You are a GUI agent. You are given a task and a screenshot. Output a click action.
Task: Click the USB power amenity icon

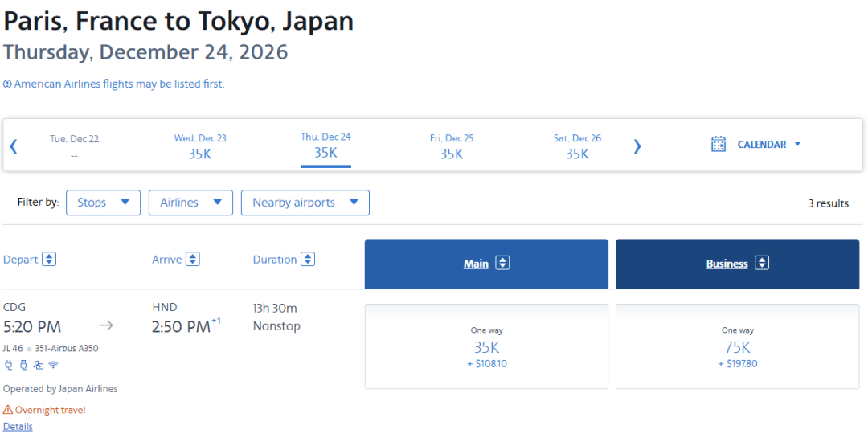pyautogui.click(x=23, y=365)
